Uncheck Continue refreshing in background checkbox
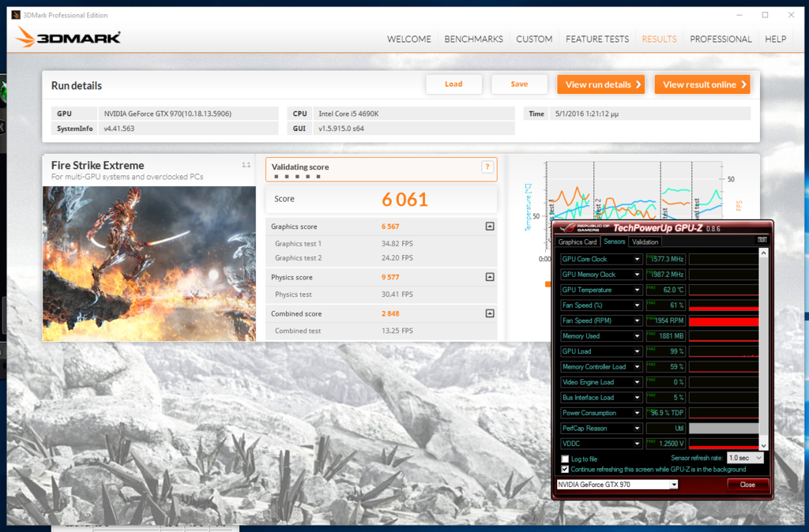The width and height of the screenshot is (809, 532). click(x=565, y=469)
